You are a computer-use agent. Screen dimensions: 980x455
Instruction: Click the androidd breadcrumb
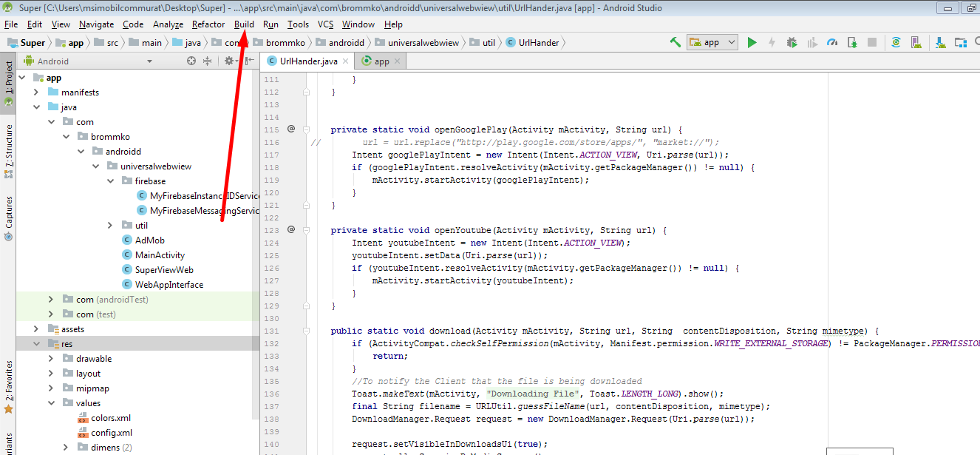(x=339, y=43)
